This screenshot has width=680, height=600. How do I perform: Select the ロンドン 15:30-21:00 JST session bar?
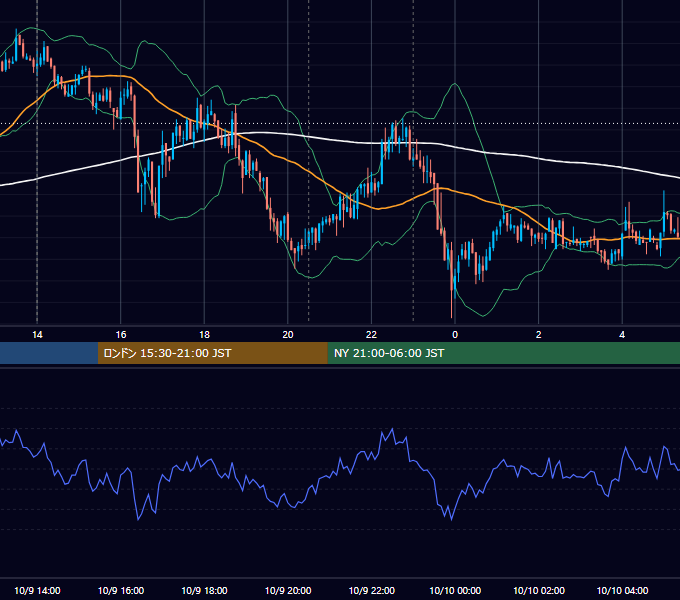tap(212, 353)
